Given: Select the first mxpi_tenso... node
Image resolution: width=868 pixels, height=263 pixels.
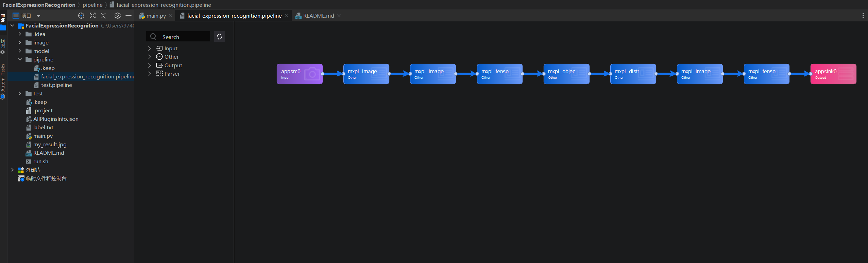Looking at the screenshot, I should (500, 74).
